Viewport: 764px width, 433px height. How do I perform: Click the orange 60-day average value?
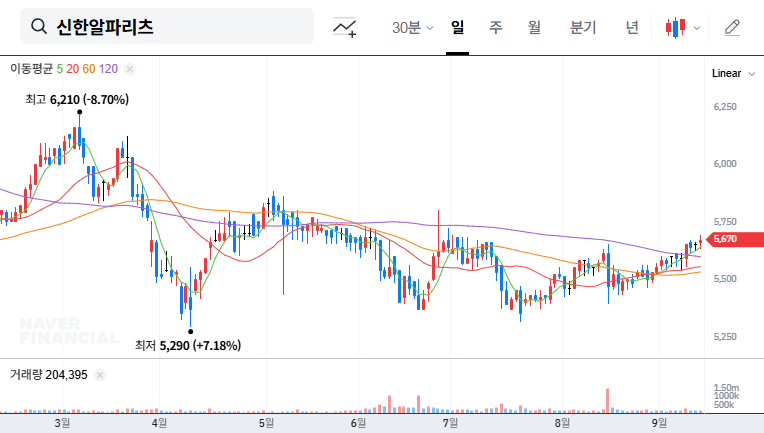[x=89, y=69]
